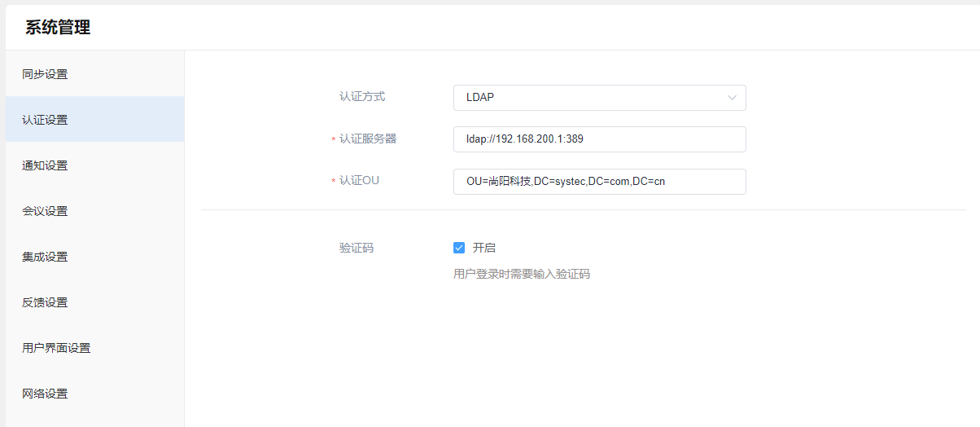Image resolution: width=980 pixels, height=427 pixels.
Task: Click the 认证服务器 input with ldap address
Action: (x=599, y=139)
